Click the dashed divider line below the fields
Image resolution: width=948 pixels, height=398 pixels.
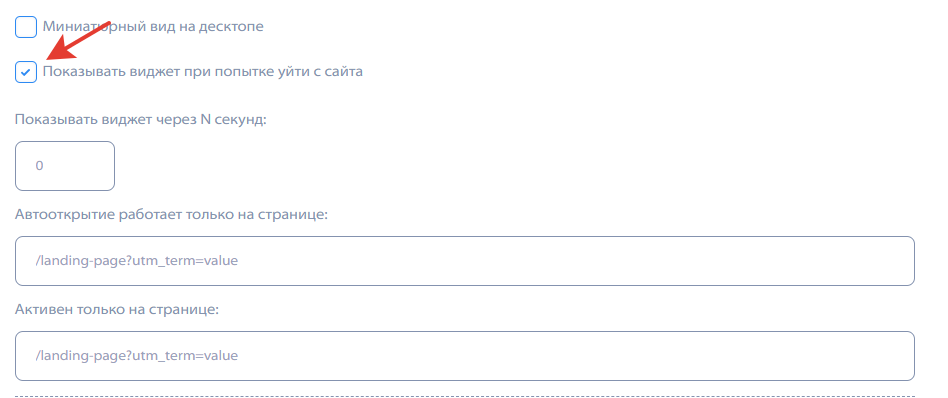(464, 396)
